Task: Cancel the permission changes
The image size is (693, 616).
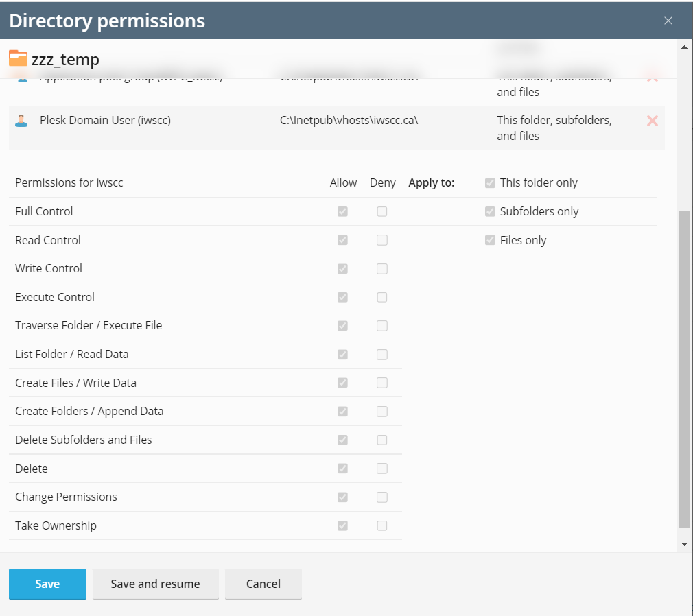Action: 263,584
